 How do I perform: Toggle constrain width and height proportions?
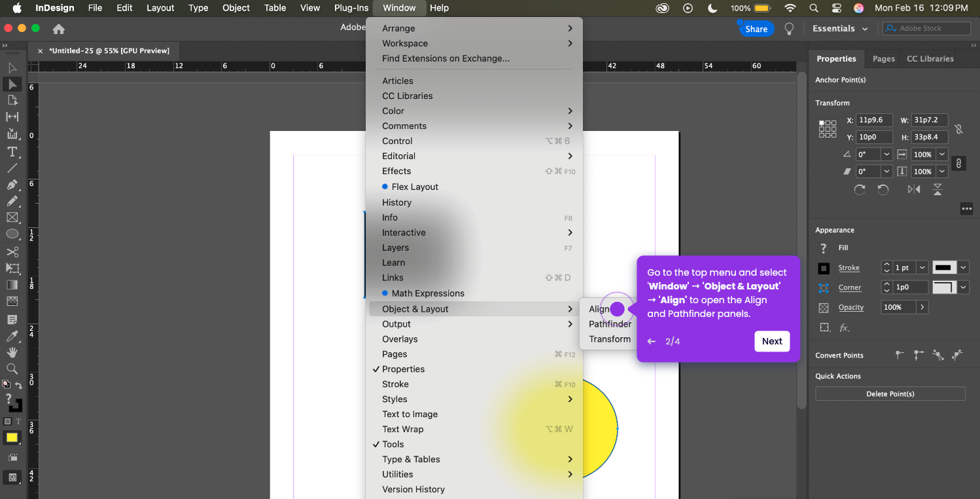[958, 129]
